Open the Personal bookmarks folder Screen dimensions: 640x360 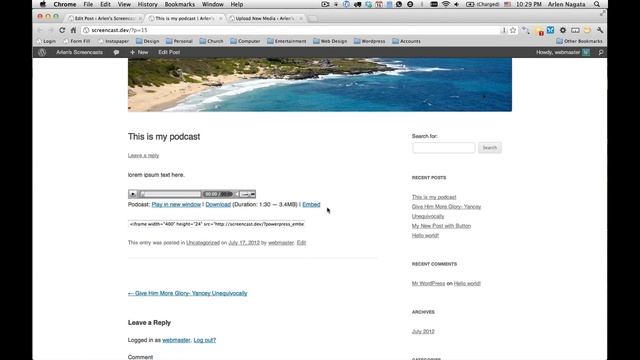click(179, 41)
